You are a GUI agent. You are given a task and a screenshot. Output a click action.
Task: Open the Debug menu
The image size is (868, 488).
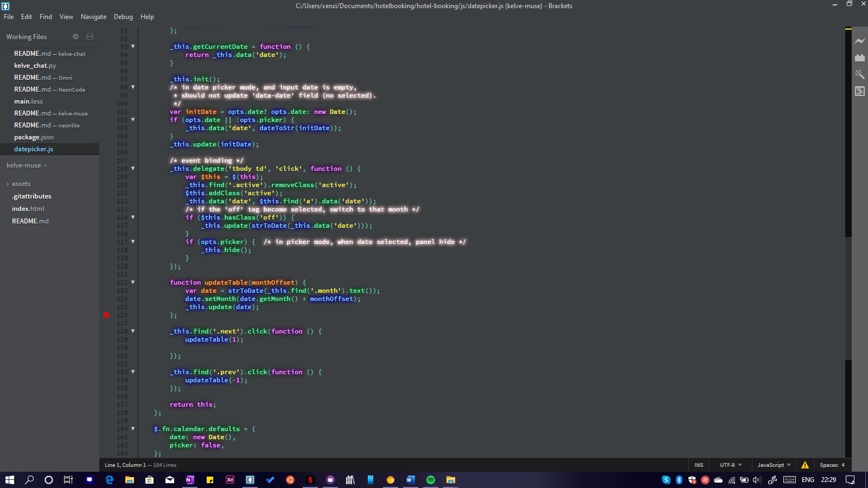(123, 17)
